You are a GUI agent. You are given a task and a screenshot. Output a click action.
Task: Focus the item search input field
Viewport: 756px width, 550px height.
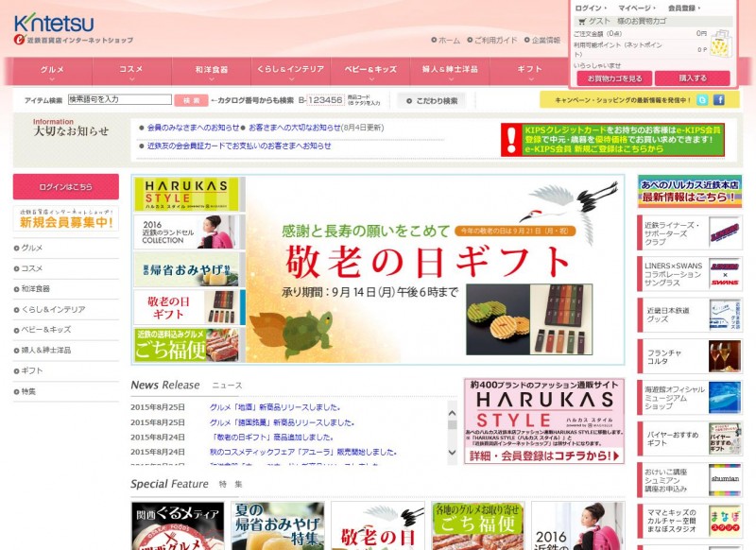120,99
